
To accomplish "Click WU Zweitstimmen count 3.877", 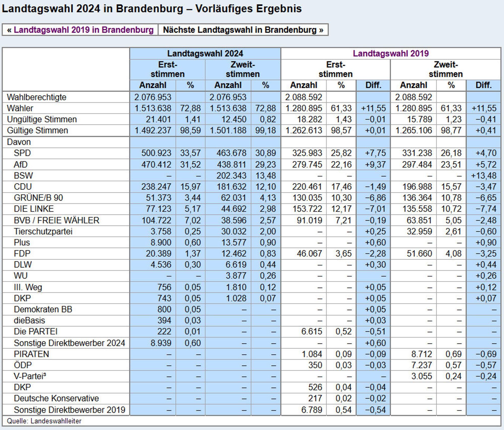I will [236, 276].
